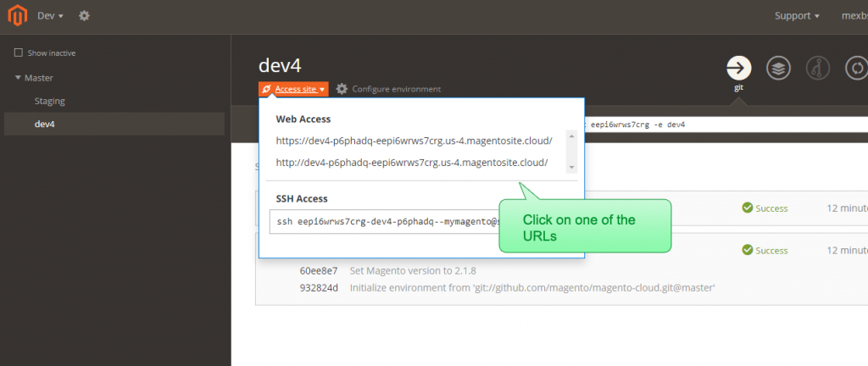The image size is (868, 366).
Task: Click the sync circular arrows icon
Action: click(857, 68)
